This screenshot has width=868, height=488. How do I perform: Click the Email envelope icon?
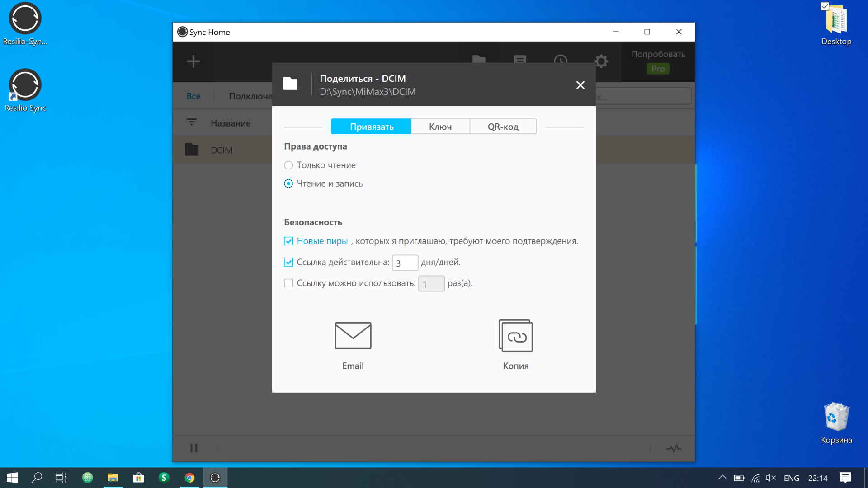click(353, 335)
